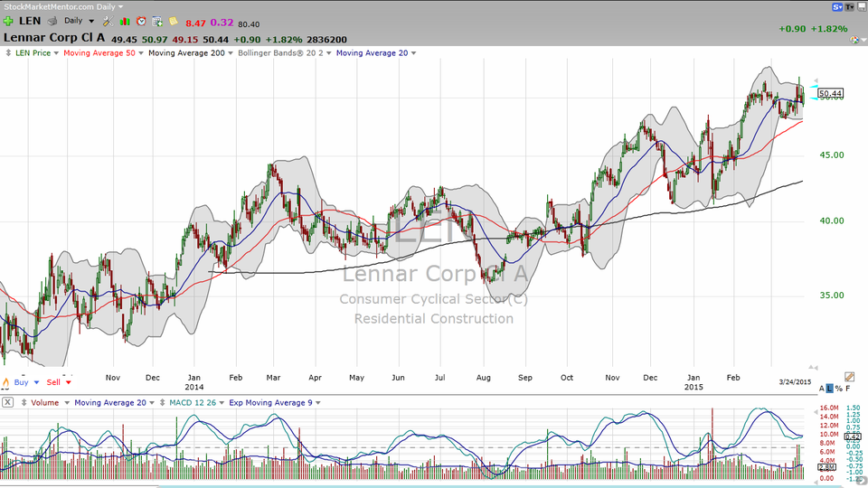Screen dimensions: 868x488
Task: Open the Moving Average 50 dropdown
Action: (141, 53)
